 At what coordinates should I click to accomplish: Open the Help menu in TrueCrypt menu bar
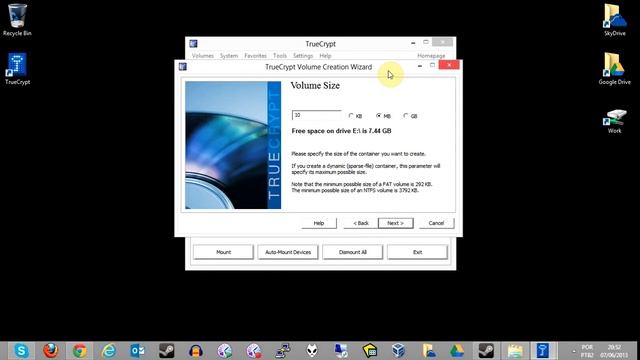click(x=325, y=56)
